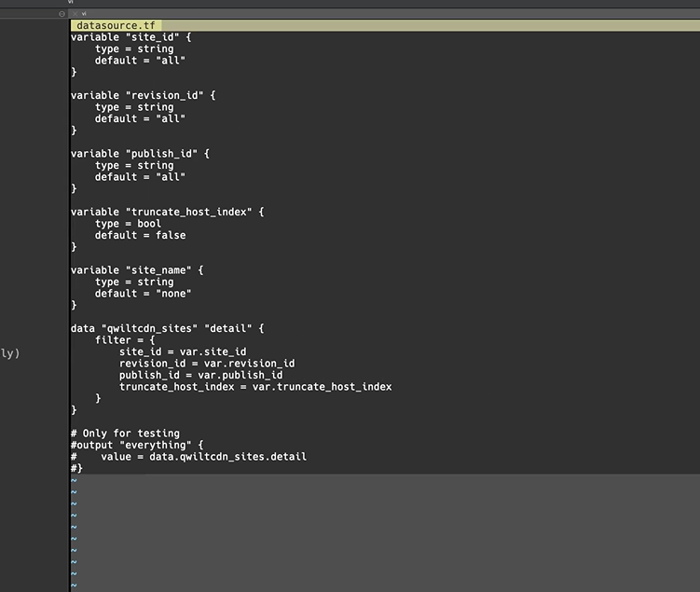The width and height of the screenshot is (700, 592).
Task: Place cursor on variable "publish_id" line
Action: [140, 154]
